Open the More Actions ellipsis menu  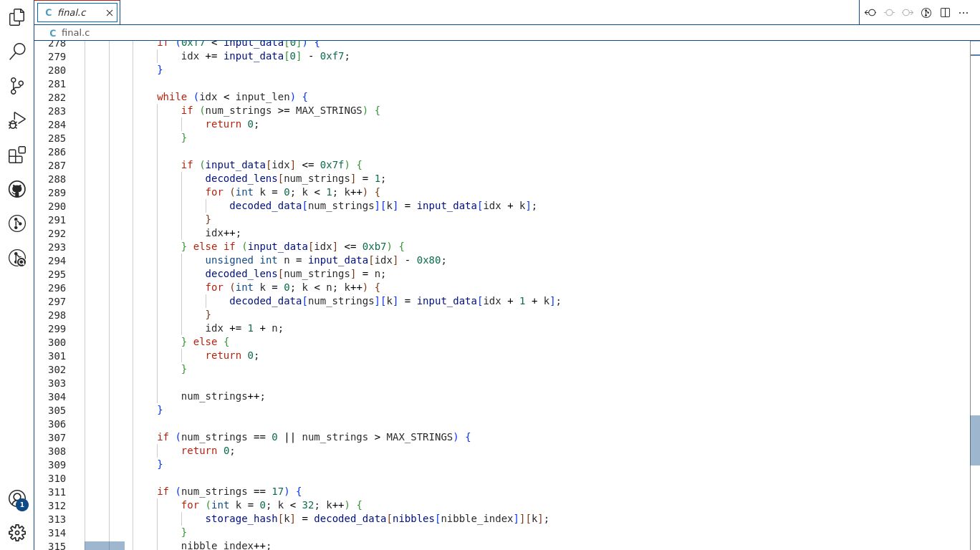(x=964, y=12)
